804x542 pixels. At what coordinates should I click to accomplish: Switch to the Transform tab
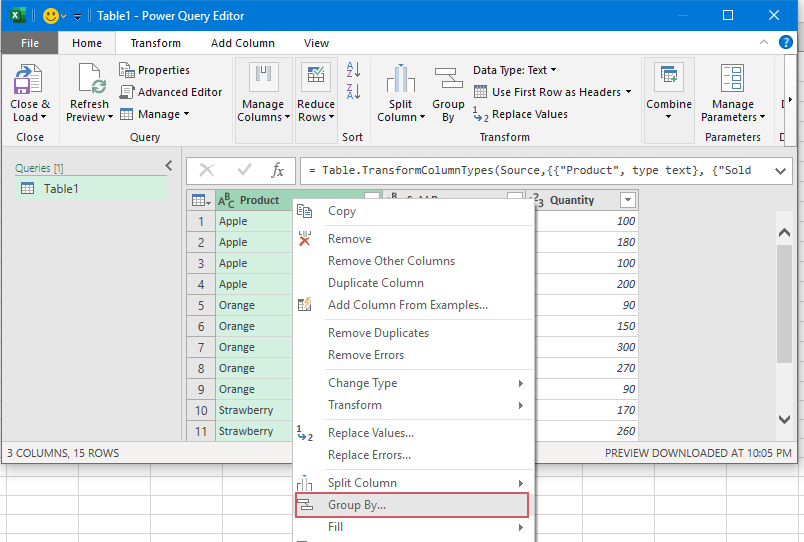(156, 43)
